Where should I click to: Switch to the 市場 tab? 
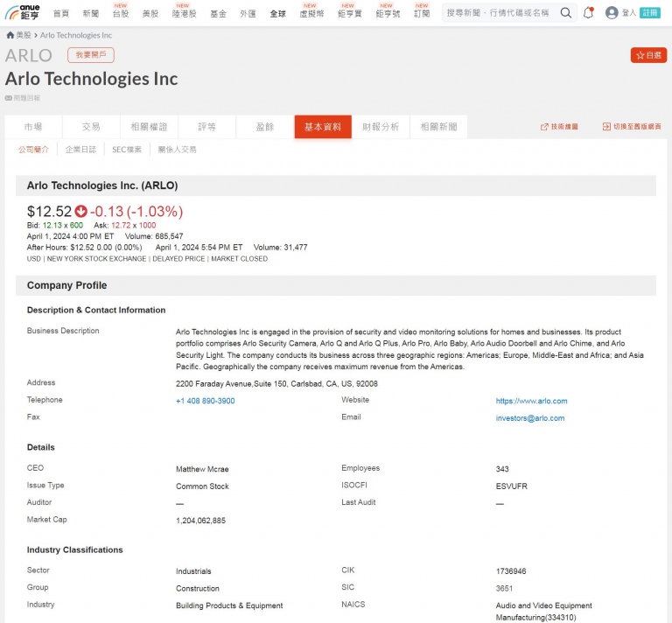pos(33,127)
